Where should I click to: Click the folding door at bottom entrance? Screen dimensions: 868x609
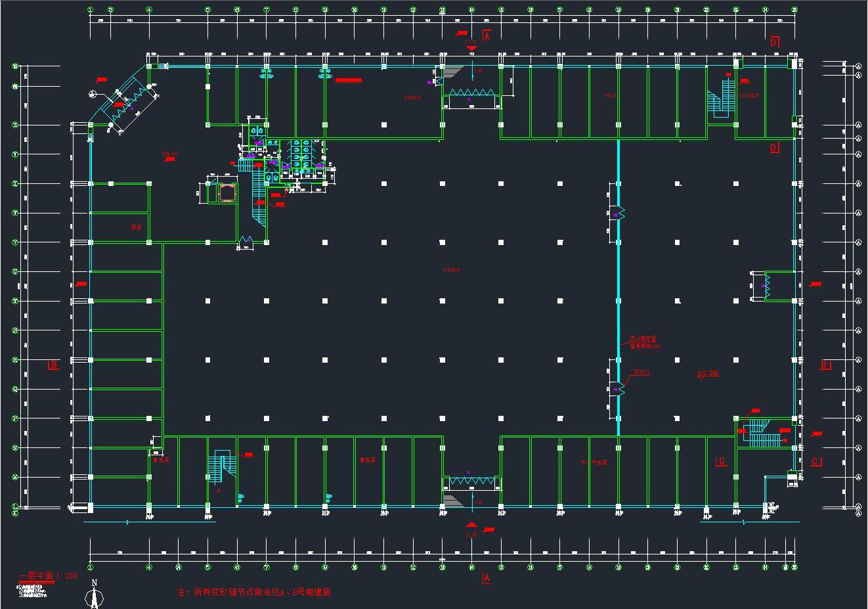click(x=470, y=482)
